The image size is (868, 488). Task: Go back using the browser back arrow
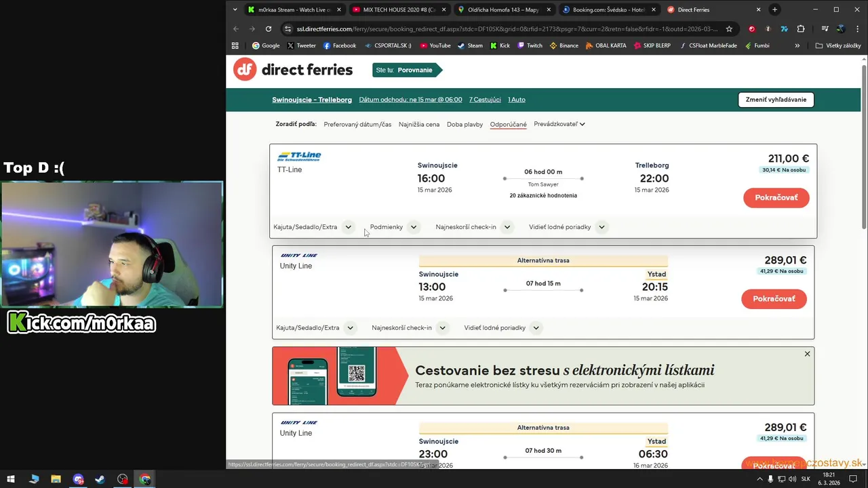coord(236,29)
